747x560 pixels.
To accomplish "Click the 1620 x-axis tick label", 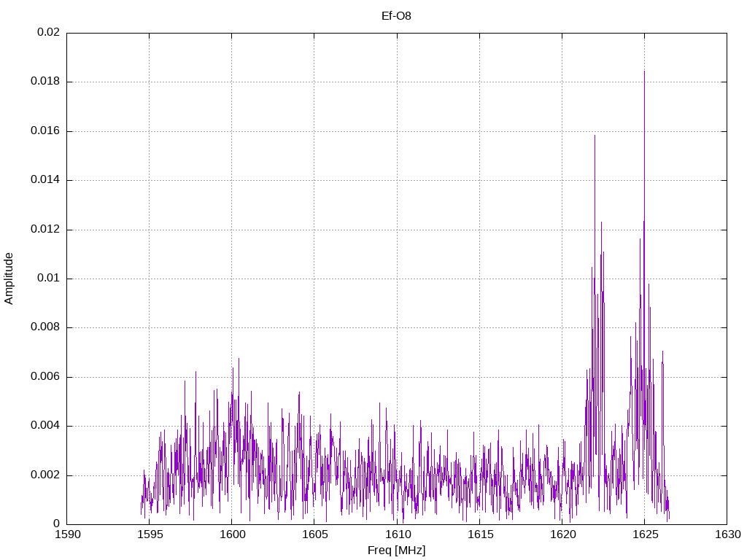I will point(562,534).
